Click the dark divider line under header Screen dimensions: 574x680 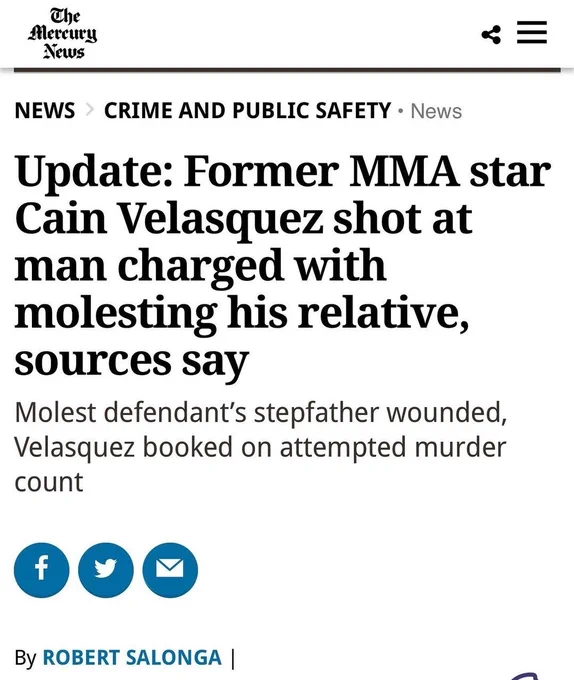tap(287, 70)
